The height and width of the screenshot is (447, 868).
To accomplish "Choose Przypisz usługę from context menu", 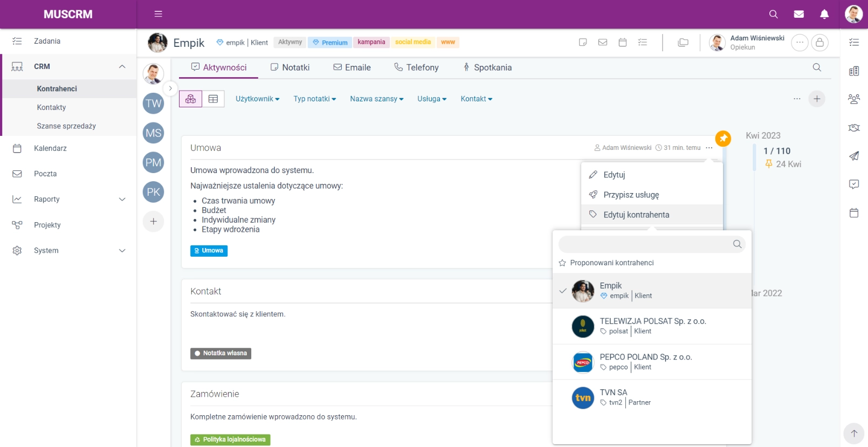I will point(652,195).
